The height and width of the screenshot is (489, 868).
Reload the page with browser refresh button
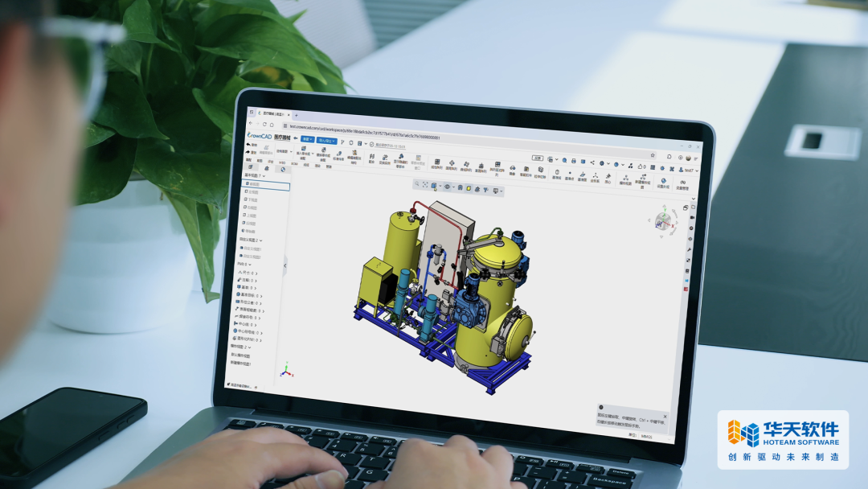coord(264,124)
